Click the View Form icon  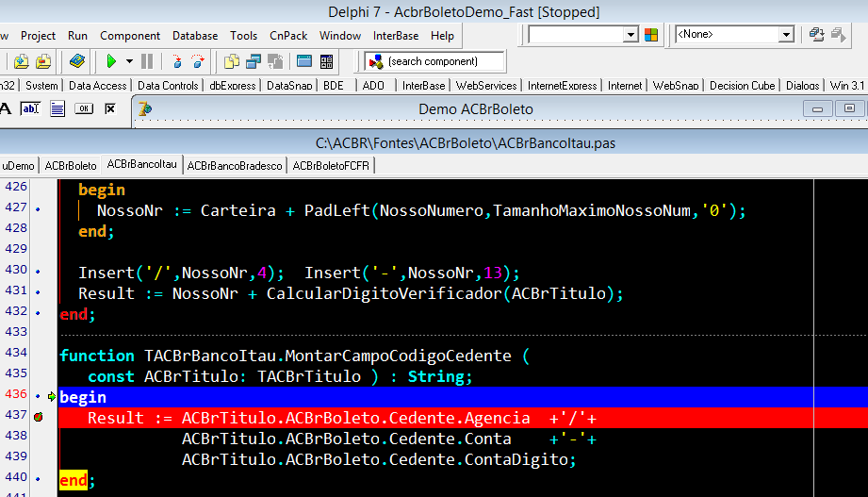pos(254,61)
